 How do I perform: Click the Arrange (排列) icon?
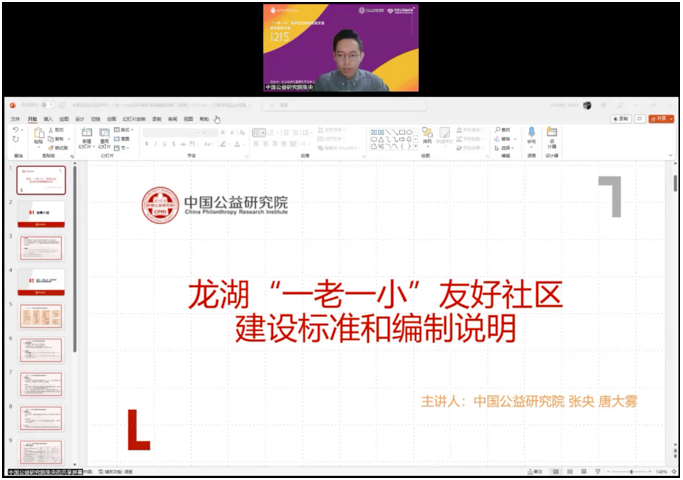pos(427,132)
